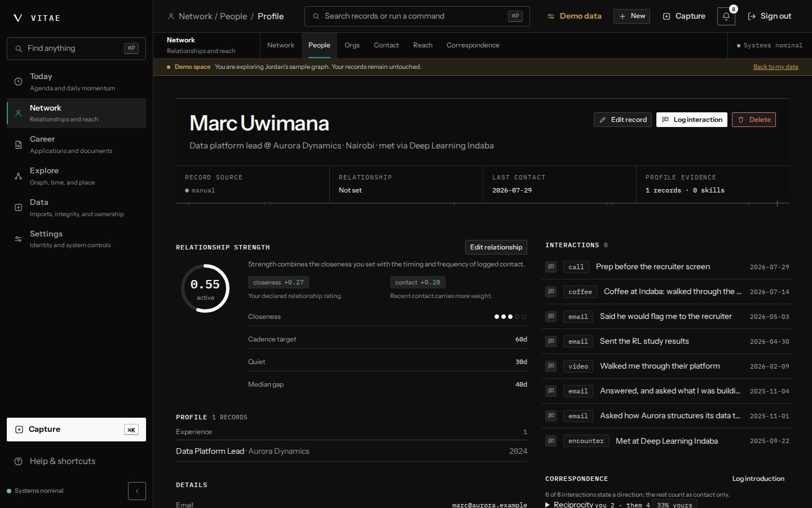Image resolution: width=812 pixels, height=508 pixels.
Task: Go to the Correspondence tab
Action: click(x=473, y=45)
